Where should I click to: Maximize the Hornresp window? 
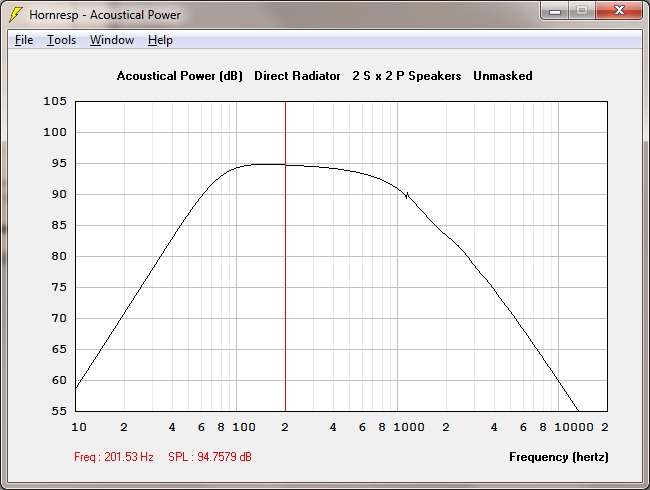click(582, 11)
